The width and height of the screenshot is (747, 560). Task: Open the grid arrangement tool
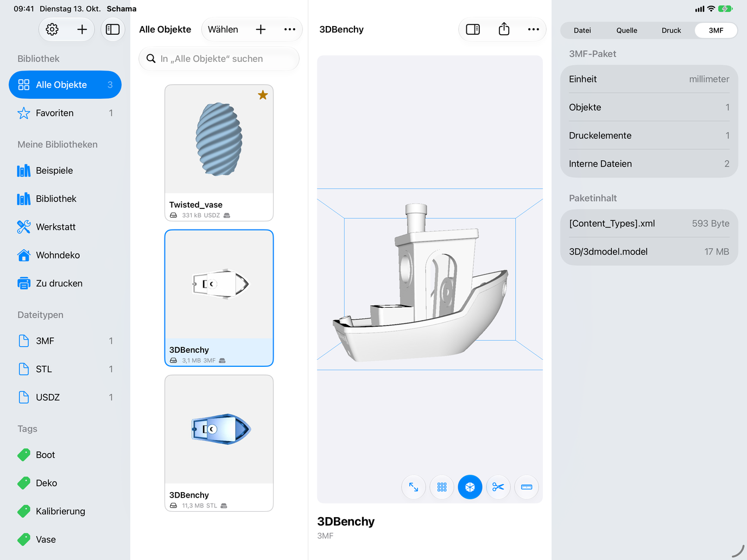[442, 487]
